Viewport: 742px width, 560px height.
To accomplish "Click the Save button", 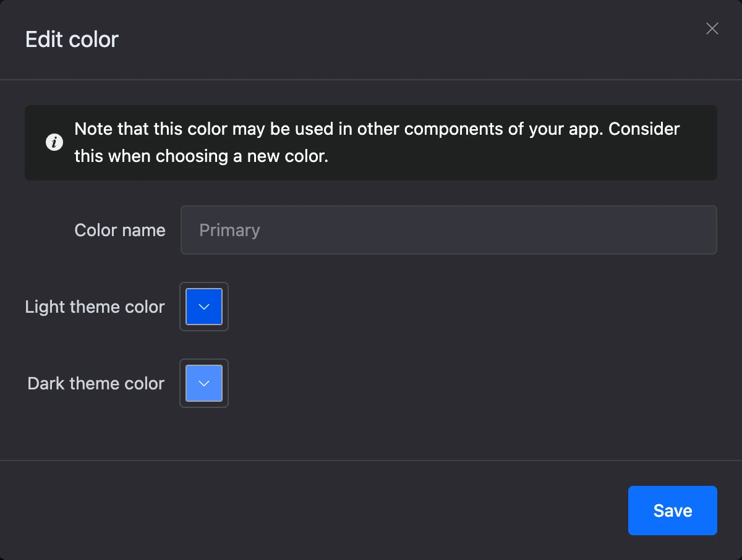I will pos(673,511).
